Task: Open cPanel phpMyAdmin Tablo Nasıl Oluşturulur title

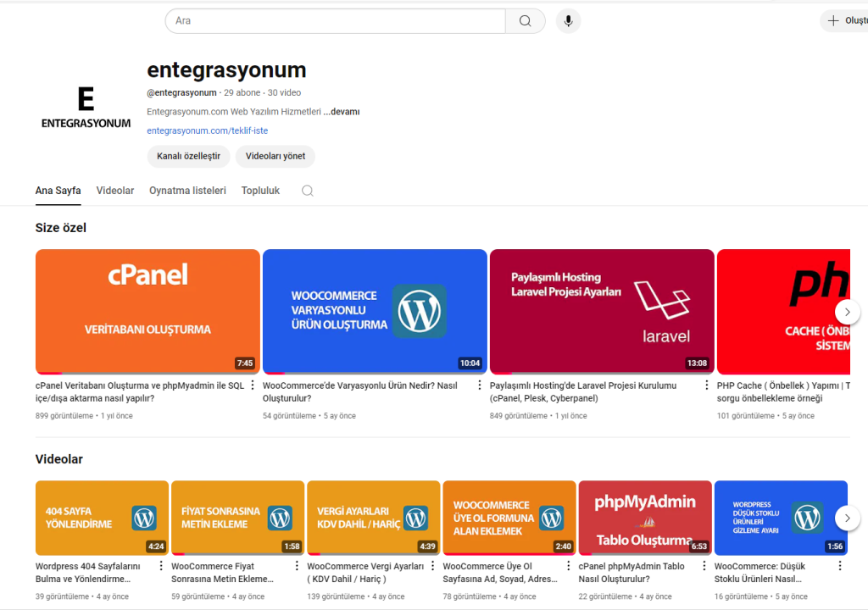Action: click(x=632, y=573)
